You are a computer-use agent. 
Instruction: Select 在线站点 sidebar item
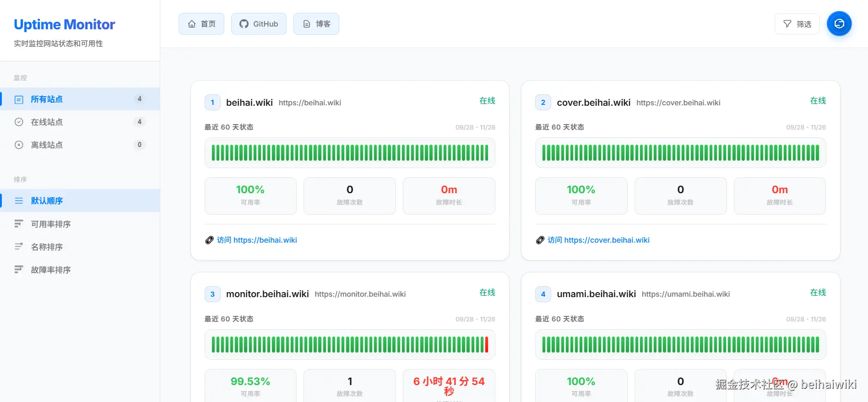[x=80, y=122]
